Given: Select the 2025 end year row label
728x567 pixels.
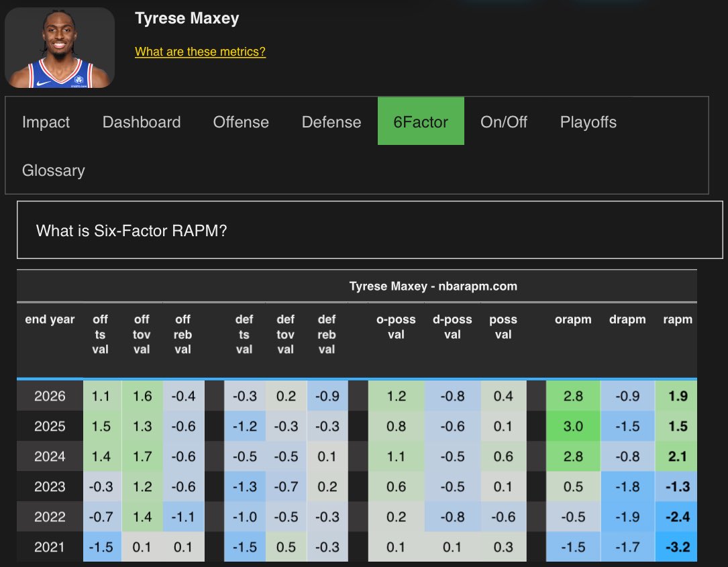Looking at the screenshot, I should click(50, 426).
